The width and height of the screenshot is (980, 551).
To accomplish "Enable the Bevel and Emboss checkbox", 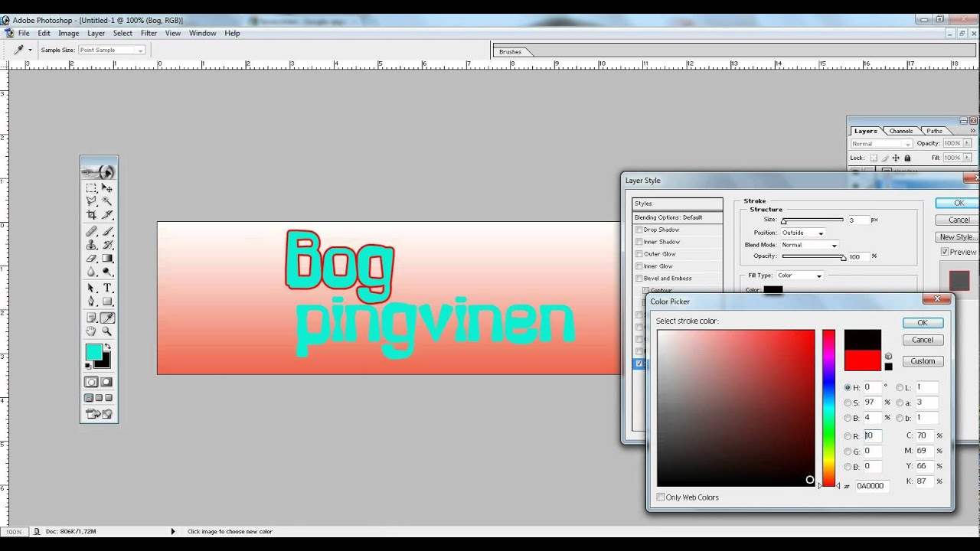I will click(x=639, y=279).
